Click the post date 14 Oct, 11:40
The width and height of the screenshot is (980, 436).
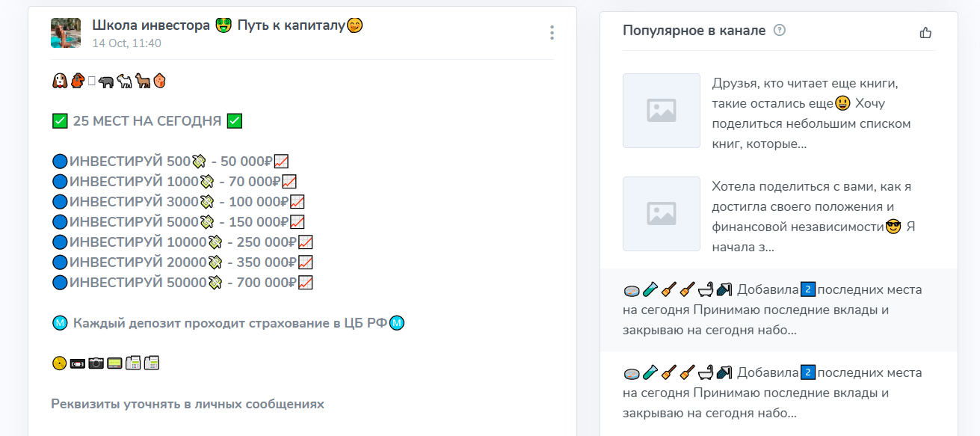click(x=126, y=43)
